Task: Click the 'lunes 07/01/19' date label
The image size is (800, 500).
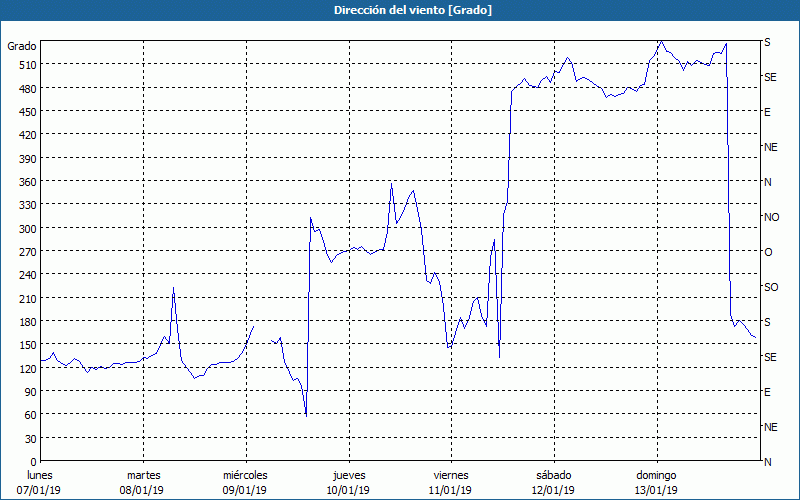Action: click(39, 483)
